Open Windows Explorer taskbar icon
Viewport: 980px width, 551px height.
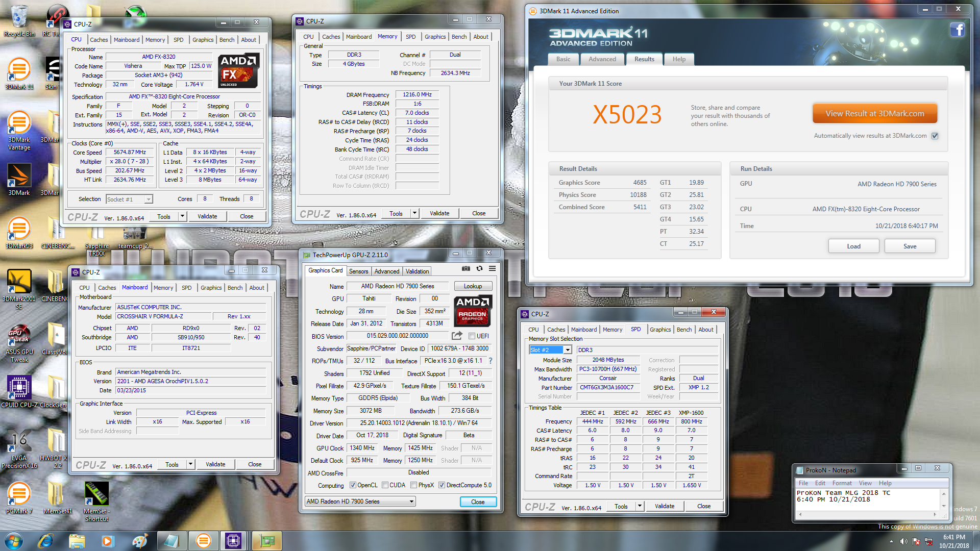tap(77, 541)
